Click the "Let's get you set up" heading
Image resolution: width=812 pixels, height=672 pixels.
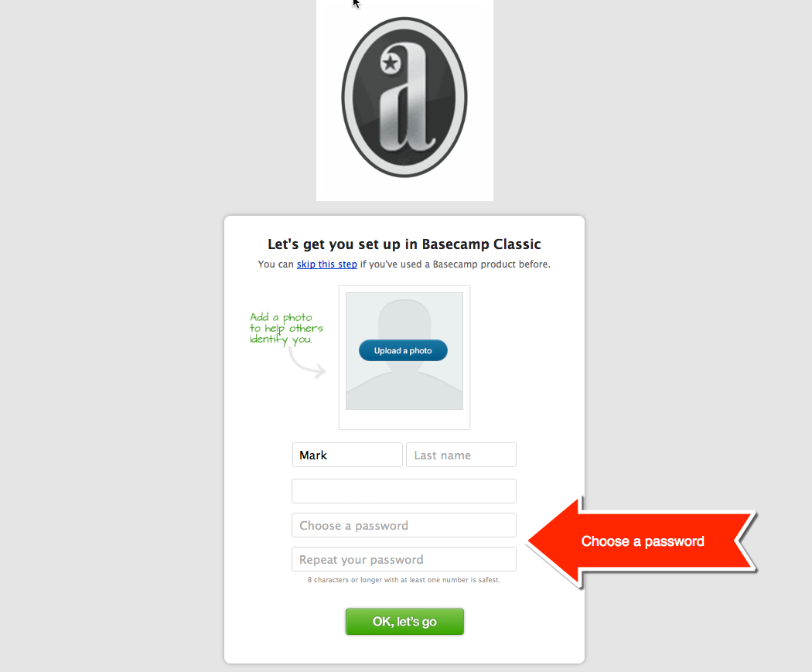pos(404,244)
